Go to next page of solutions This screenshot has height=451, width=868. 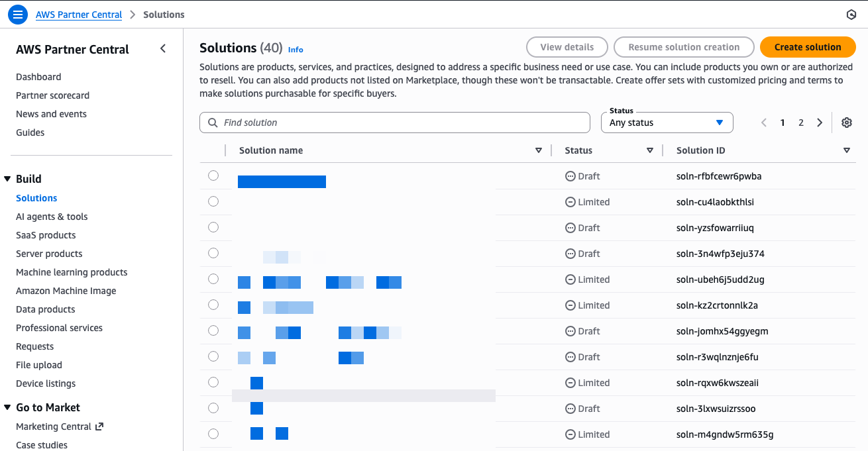820,123
